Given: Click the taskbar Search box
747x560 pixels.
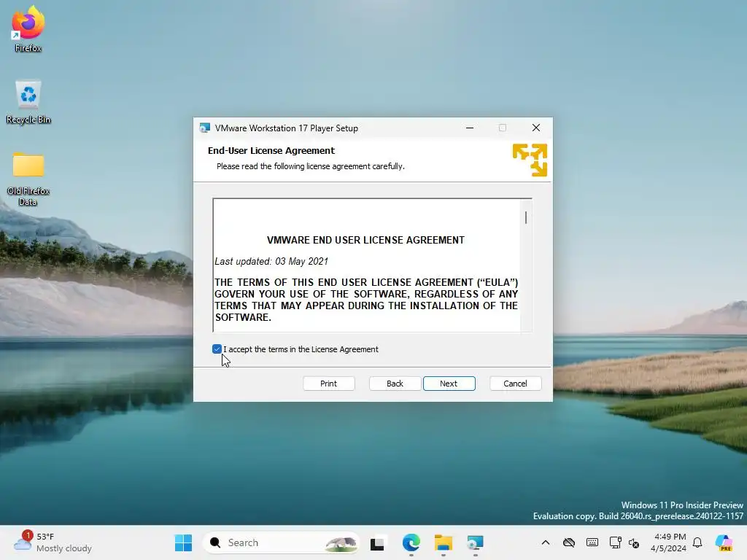Looking at the screenshot, I should [x=281, y=542].
